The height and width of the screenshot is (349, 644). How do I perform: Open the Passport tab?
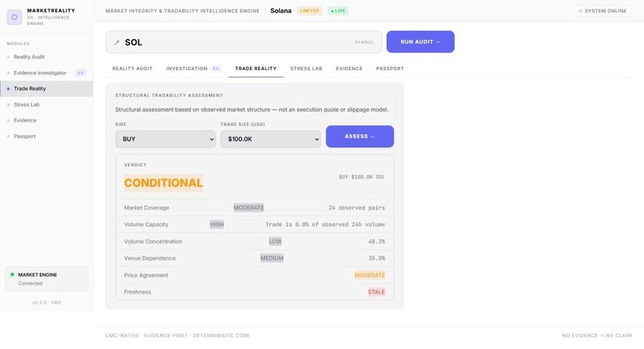[390, 69]
